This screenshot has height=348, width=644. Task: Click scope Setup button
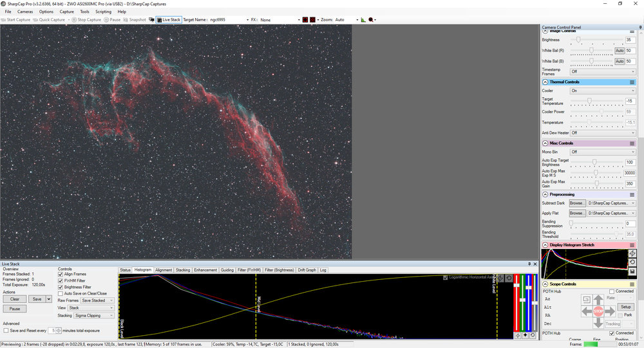(625, 307)
